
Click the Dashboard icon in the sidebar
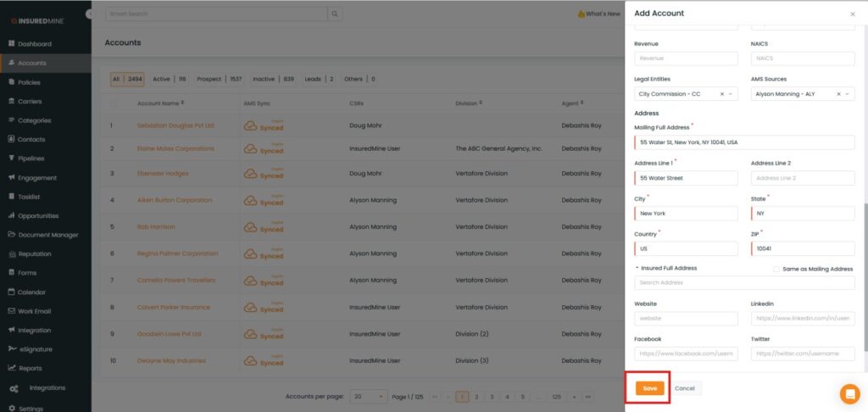[12, 44]
